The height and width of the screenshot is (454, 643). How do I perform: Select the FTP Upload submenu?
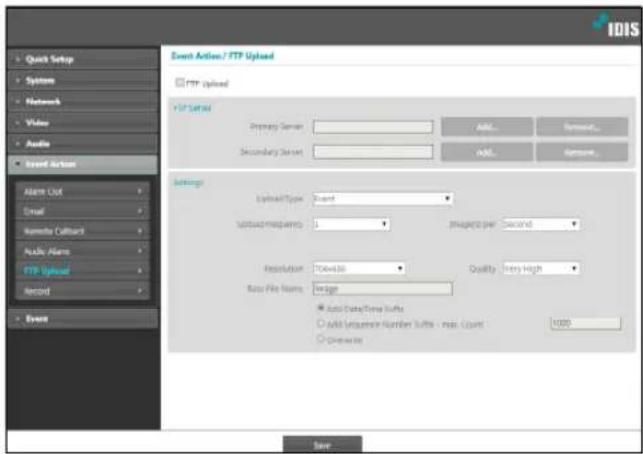coord(82,271)
